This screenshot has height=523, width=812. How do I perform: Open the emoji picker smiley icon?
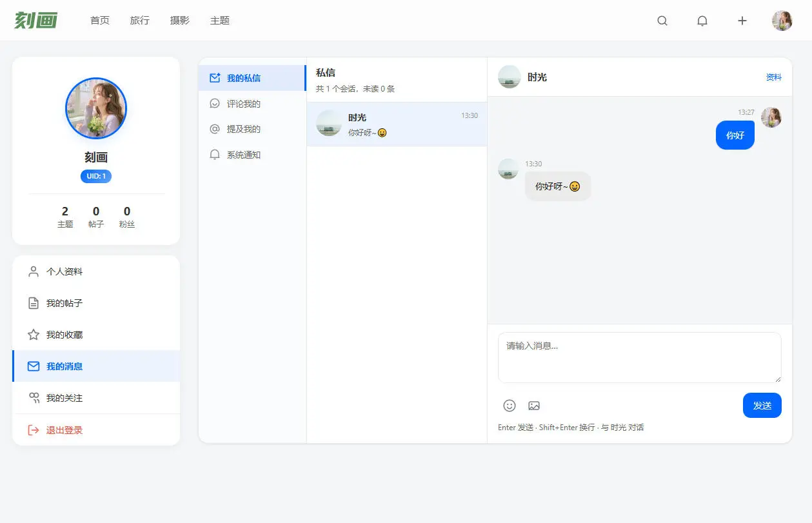coord(510,406)
